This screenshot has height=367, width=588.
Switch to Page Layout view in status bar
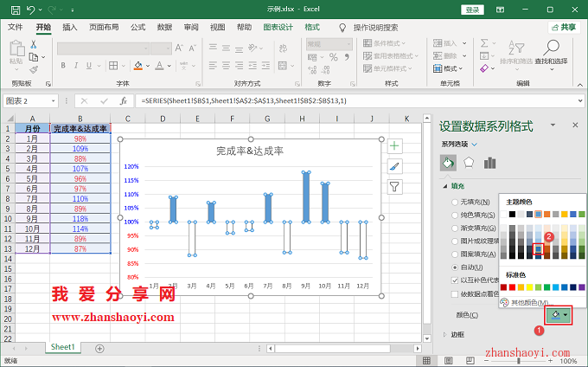[449, 361]
